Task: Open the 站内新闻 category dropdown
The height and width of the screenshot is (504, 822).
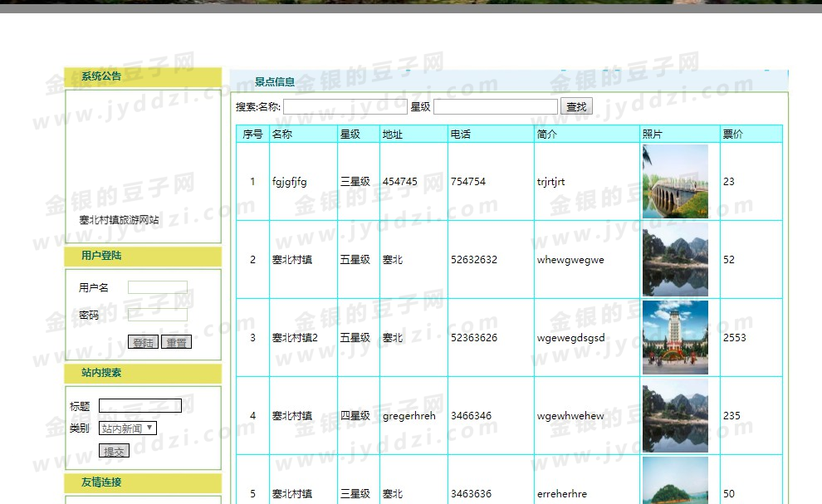Action: pos(127,428)
